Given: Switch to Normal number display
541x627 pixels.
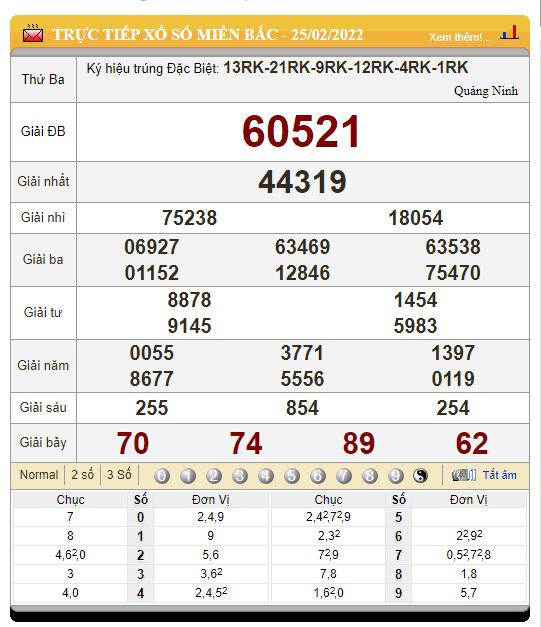Looking at the screenshot, I should (x=39, y=475).
